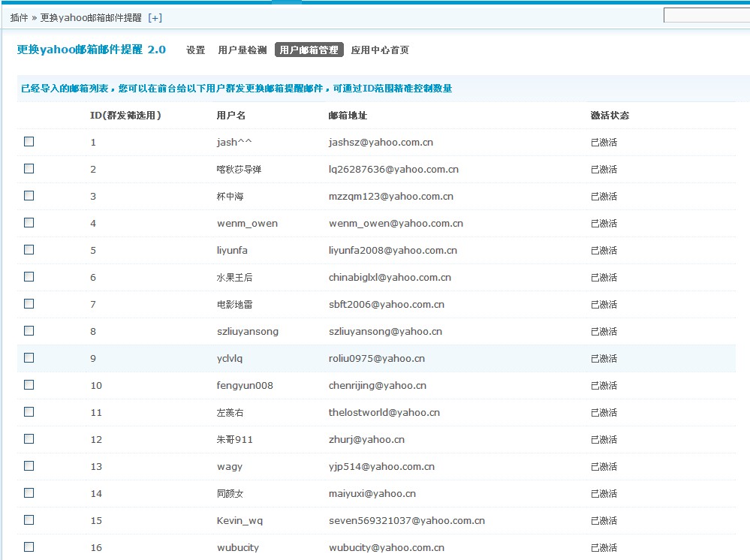
Task: Tick checkbox for szliuyansong row
Action: [x=29, y=331]
